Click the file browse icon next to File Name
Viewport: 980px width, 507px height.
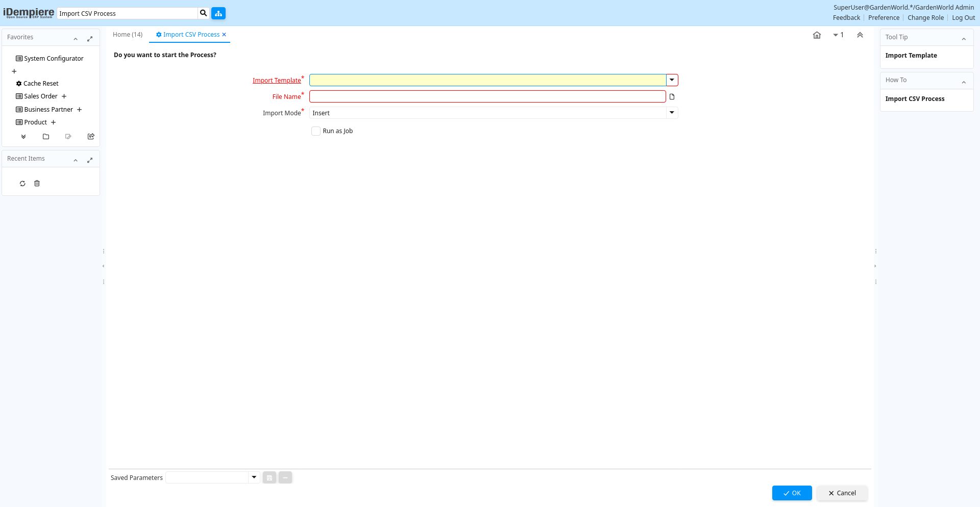coord(672,97)
